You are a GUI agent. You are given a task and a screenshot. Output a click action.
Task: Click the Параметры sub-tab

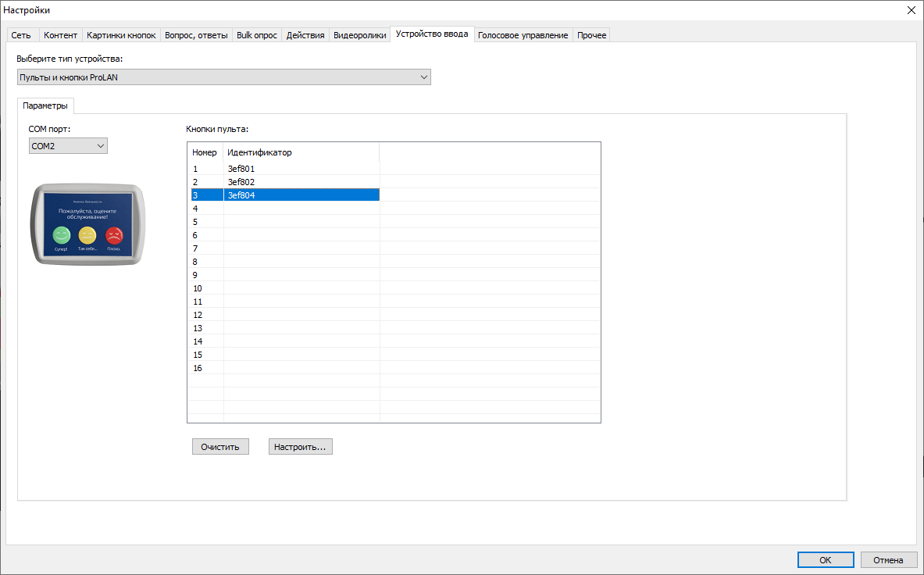click(45, 105)
